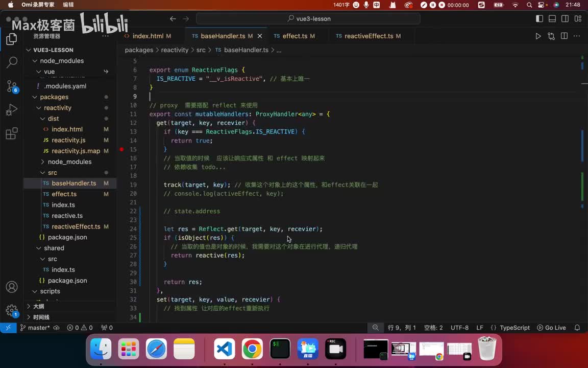Go forward with the right arrow

click(186, 19)
